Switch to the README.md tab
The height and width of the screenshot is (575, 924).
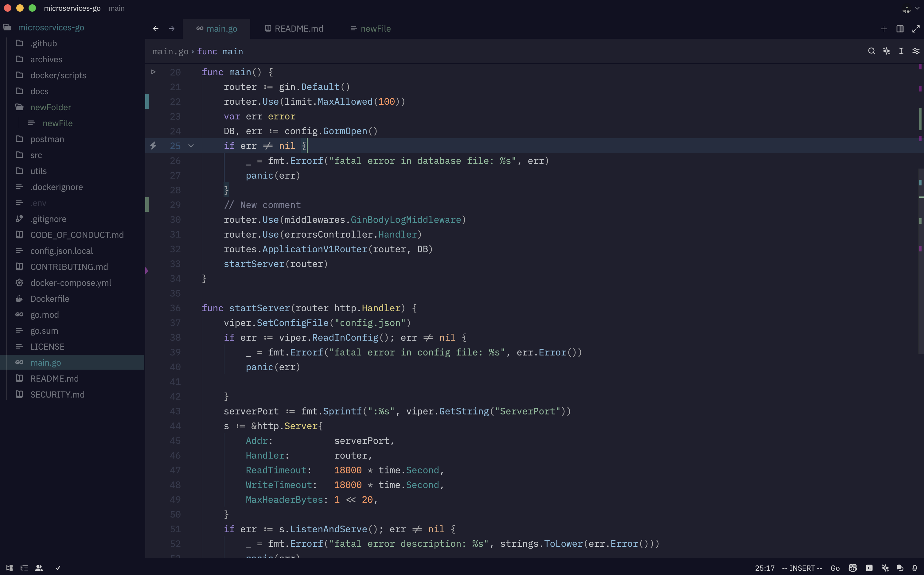pyautogui.click(x=294, y=29)
